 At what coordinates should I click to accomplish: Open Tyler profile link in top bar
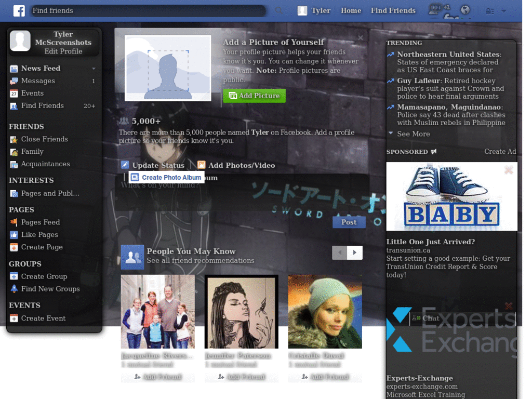321,10
